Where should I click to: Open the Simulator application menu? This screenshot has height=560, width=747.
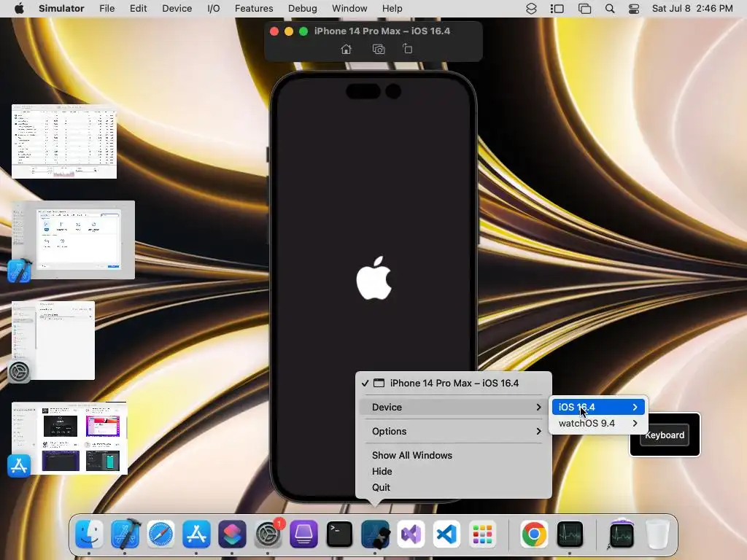tap(61, 9)
